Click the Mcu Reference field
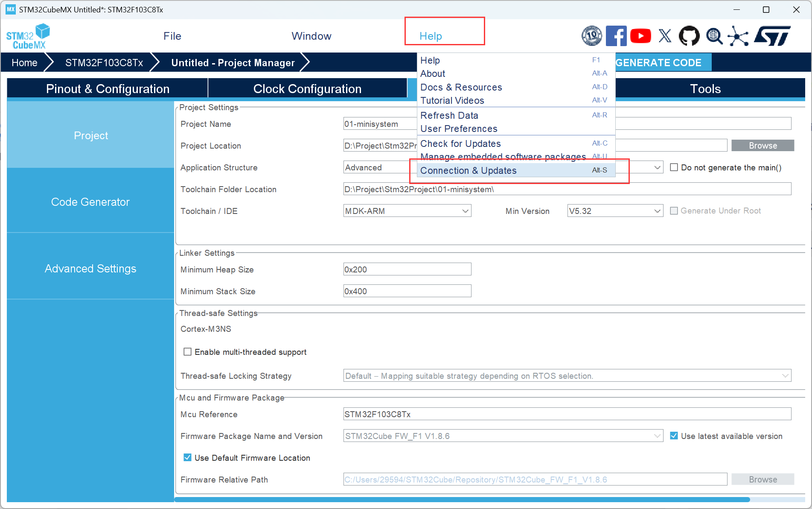This screenshot has height=509, width=812. pyautogui.click(x=568, y=414)
